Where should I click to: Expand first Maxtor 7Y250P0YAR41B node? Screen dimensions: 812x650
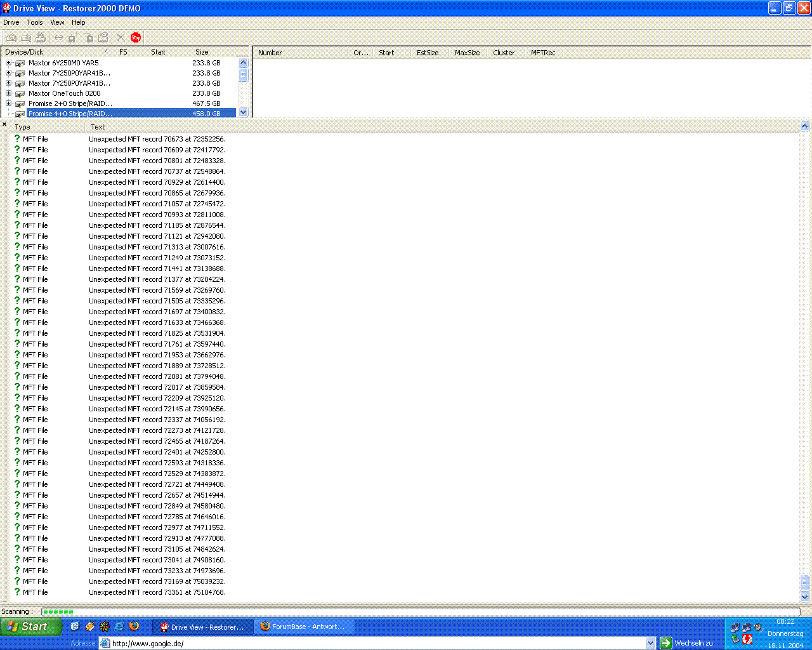point(8,73)
